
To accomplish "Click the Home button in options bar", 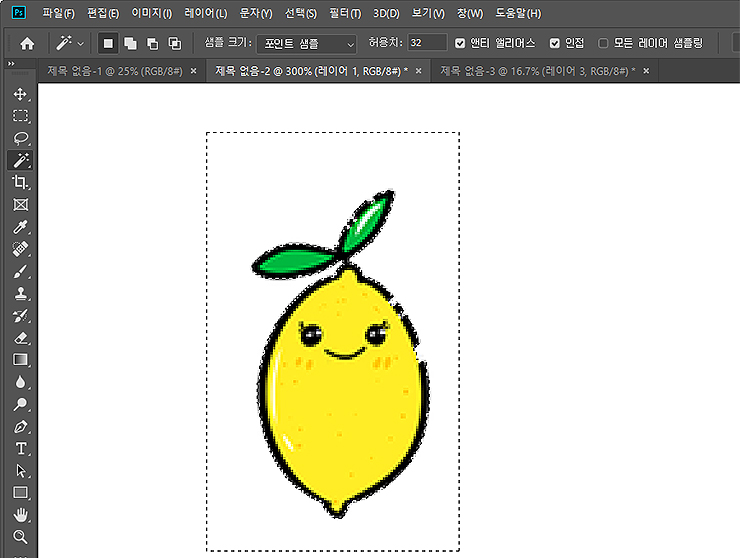I will (27, 43).
